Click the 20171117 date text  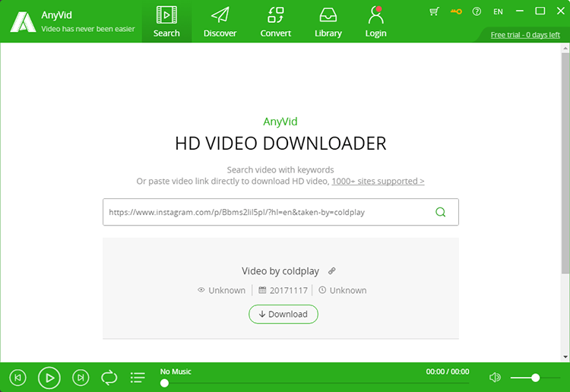click(x=289, y=290)
